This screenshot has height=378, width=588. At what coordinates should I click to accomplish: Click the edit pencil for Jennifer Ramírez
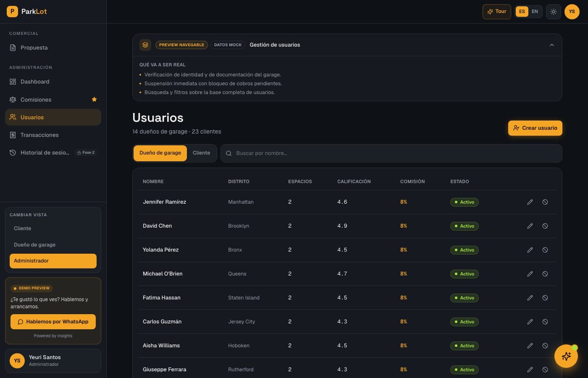[530, 202]
